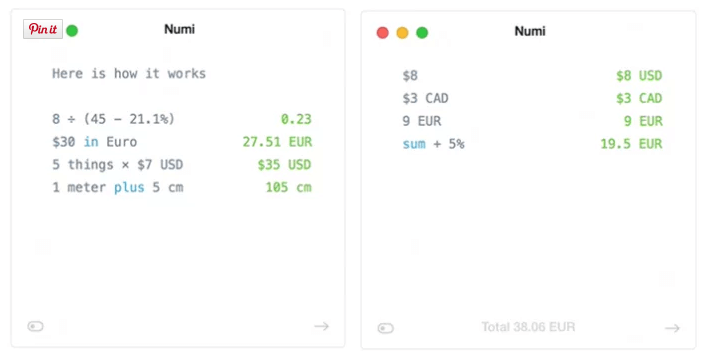Viewport: 703px width, 360px height.
Task: Click the $35 USD result
Action: 284,165
